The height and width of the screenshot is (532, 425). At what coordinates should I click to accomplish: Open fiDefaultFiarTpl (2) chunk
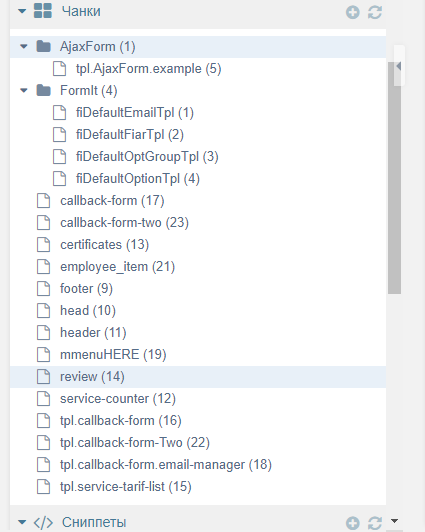pos(130,135)
